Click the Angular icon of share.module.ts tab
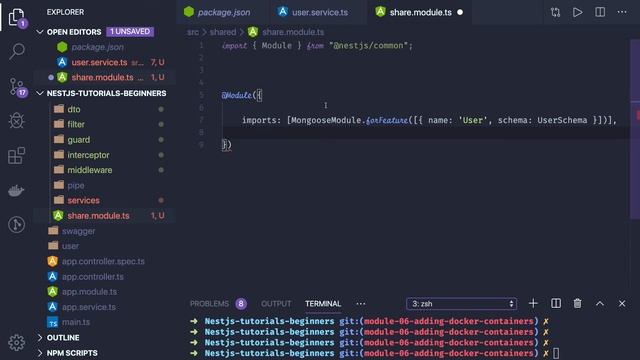 (x=380, y=12)
